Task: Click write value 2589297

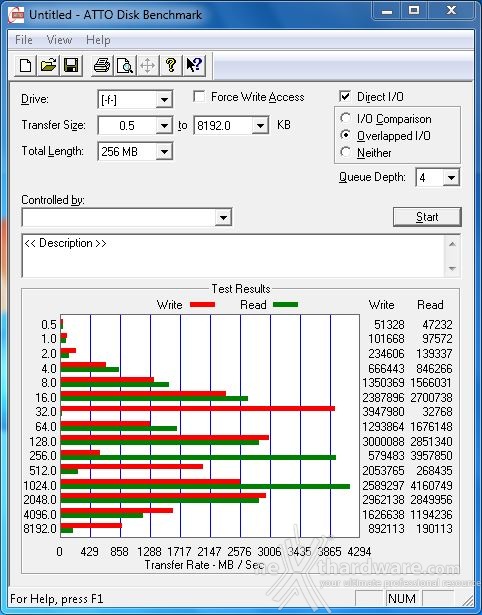Action: point(383,486)
